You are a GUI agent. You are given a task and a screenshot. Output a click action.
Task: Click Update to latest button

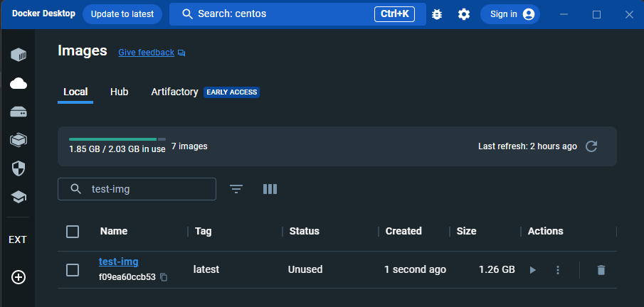click(122, 14)
